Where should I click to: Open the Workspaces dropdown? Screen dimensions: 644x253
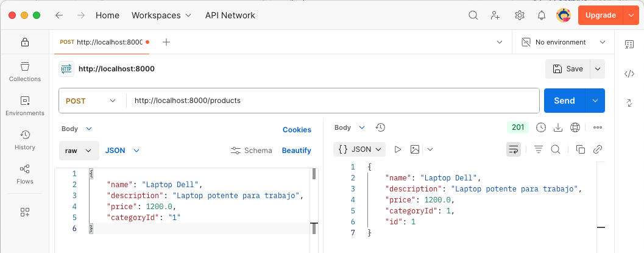(x=161, y=15)
